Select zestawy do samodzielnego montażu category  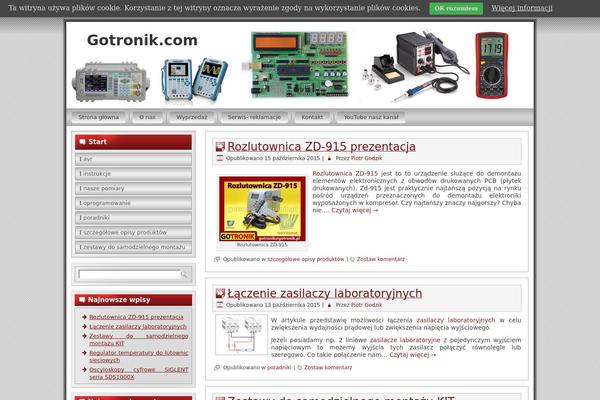tap(133, 247)
